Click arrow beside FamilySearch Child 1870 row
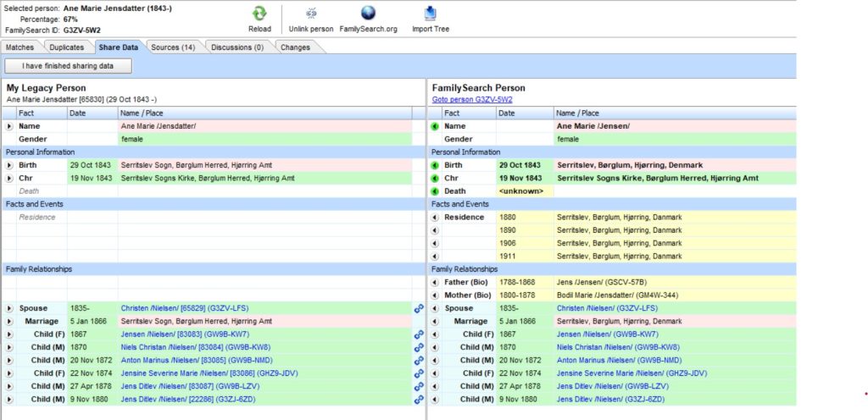This screenshot has height=420, width=868. [435, 348]
